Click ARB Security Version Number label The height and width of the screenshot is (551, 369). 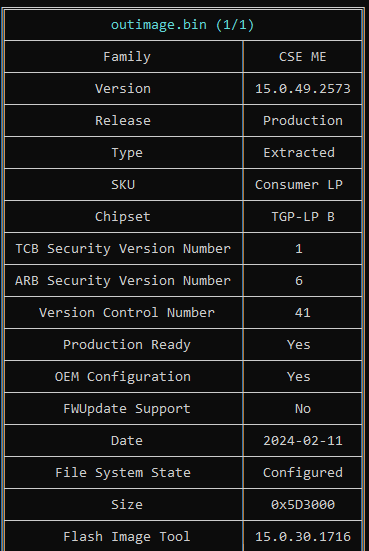coord(123,280)
